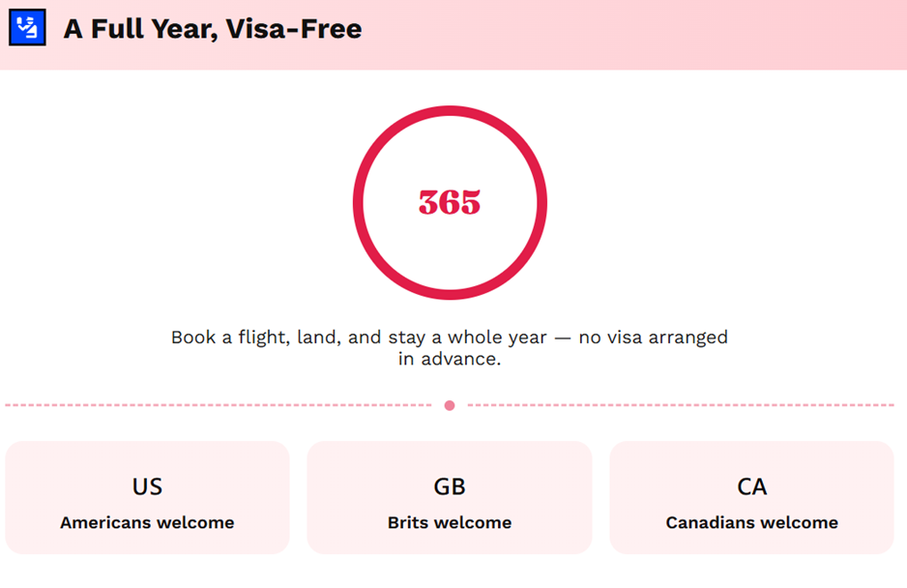Open the Brits welcome card
The image size is (907, 588).
[450, 497]
